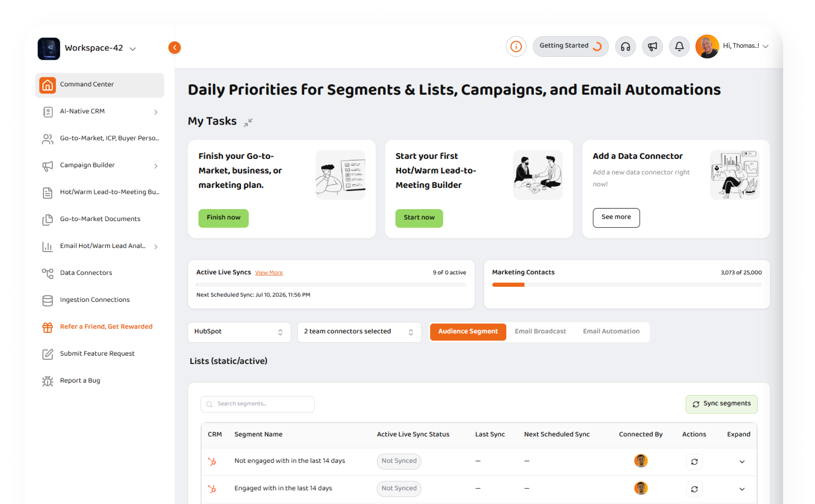Click the Marketing Contacts progress bar
This screenshot has height=504, width=815.
tap(627, 285)
